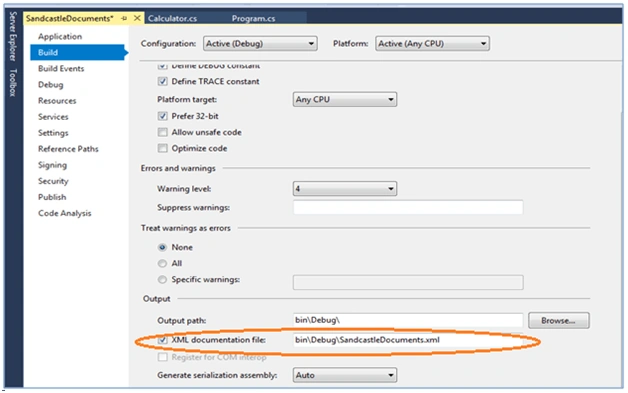Open the Resources page
Viewport: 628px width, 393px height.
coord(57,101)
